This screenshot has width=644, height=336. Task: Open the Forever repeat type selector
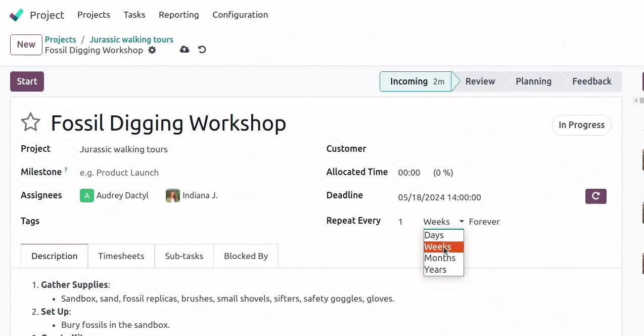pos(484,222)
